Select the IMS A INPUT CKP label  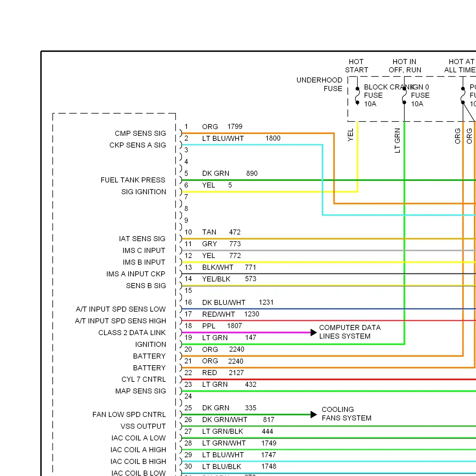[136, 274]
